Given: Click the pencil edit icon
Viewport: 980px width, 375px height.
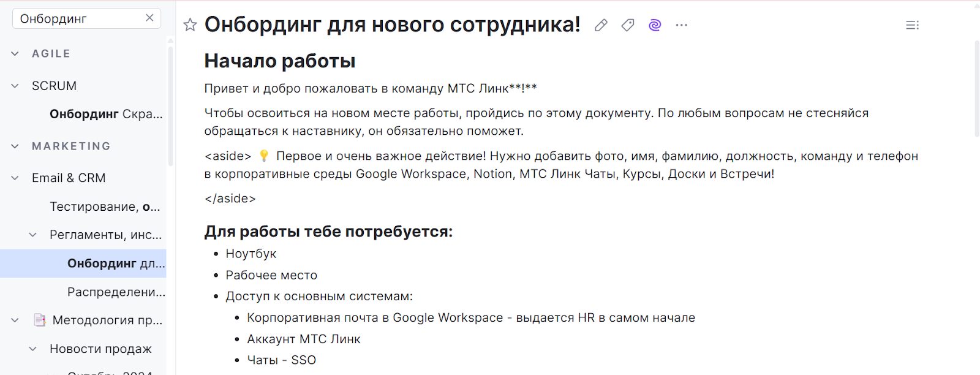Looking at the screenshot, I should point(601,25).
